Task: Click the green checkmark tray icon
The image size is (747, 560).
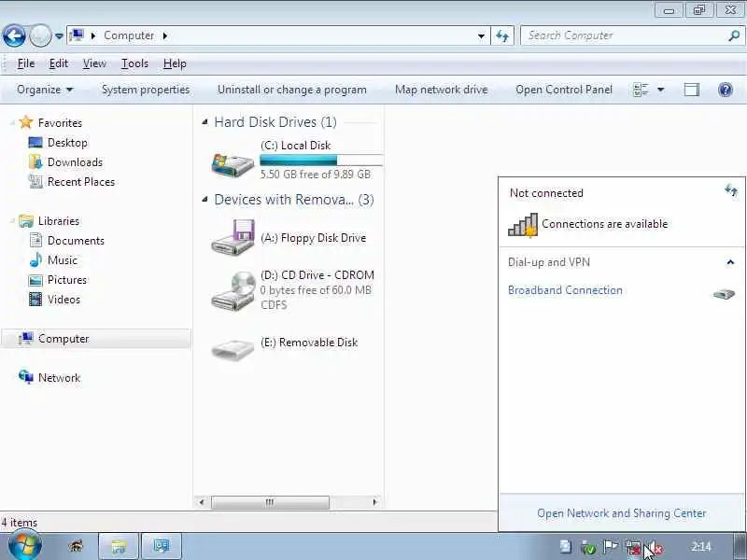Action: point(588,547)
